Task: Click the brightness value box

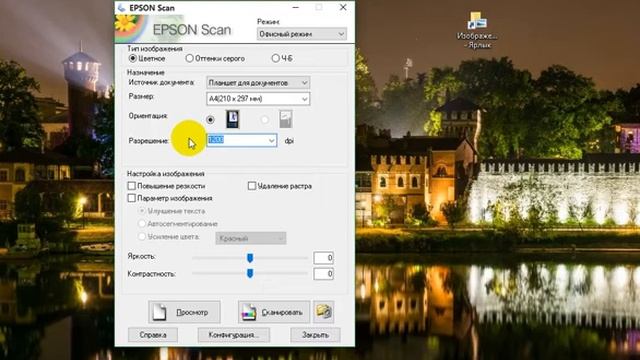Action: coord(324,258)
